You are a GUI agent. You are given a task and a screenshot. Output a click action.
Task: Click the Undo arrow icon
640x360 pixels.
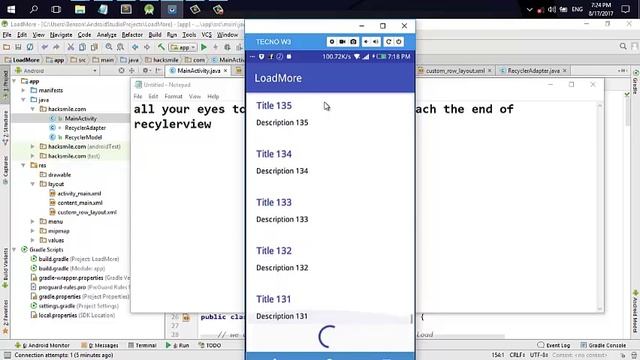click(x=44, y=47)
